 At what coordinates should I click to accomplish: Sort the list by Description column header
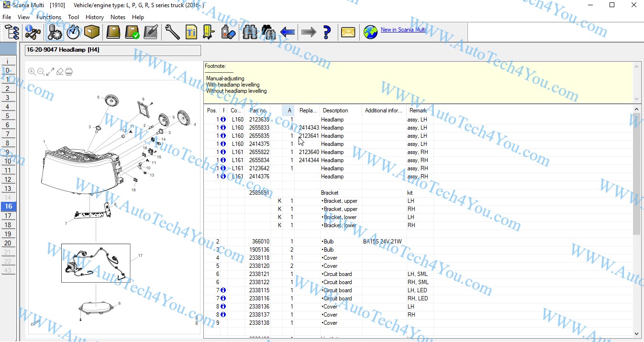tap(335, 110)
